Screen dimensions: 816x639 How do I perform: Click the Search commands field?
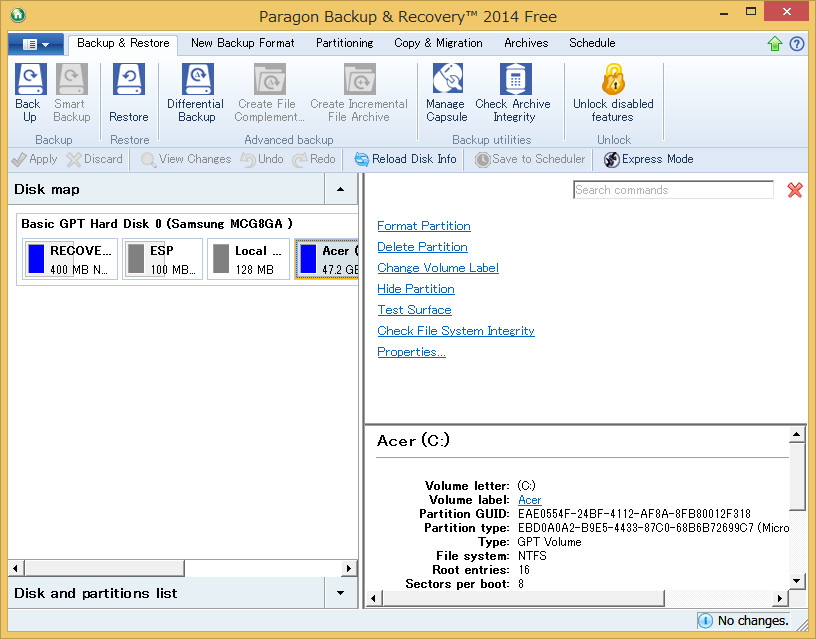tap(673, 189)
